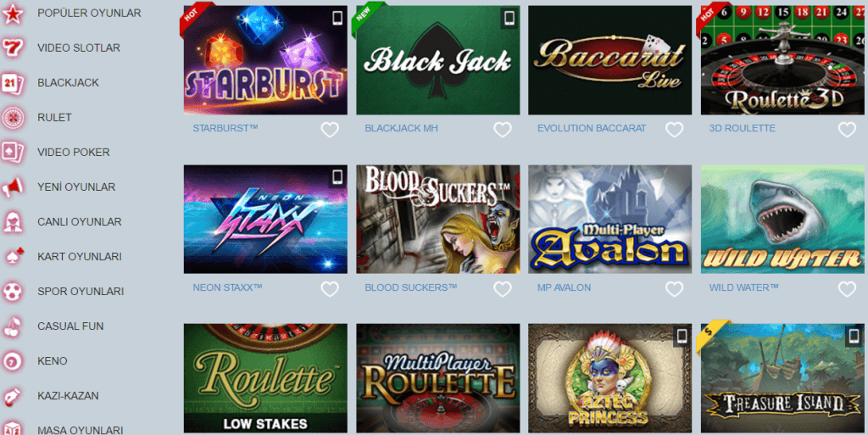
Task: Toggle the heart for Blackjack MH
Action: click(x=503, y=130)
